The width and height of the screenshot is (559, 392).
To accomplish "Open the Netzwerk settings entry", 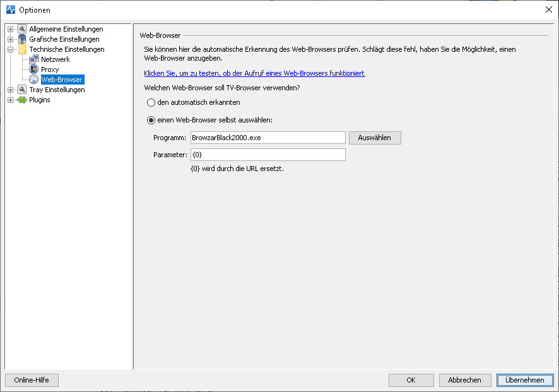I will [56, 59].
